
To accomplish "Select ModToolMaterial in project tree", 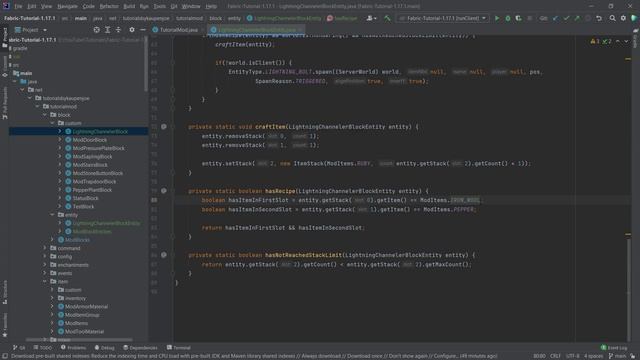I will [x=84, y=331].
